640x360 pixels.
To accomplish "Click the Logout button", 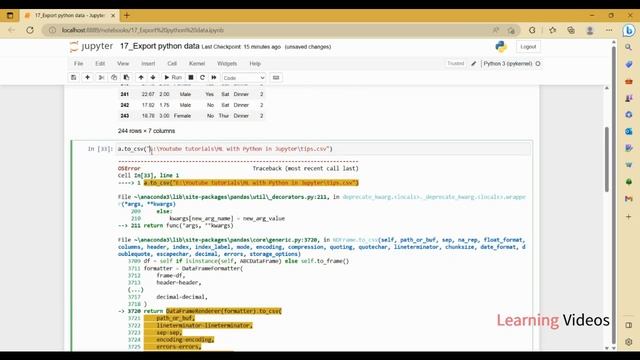I will [528, 47].
